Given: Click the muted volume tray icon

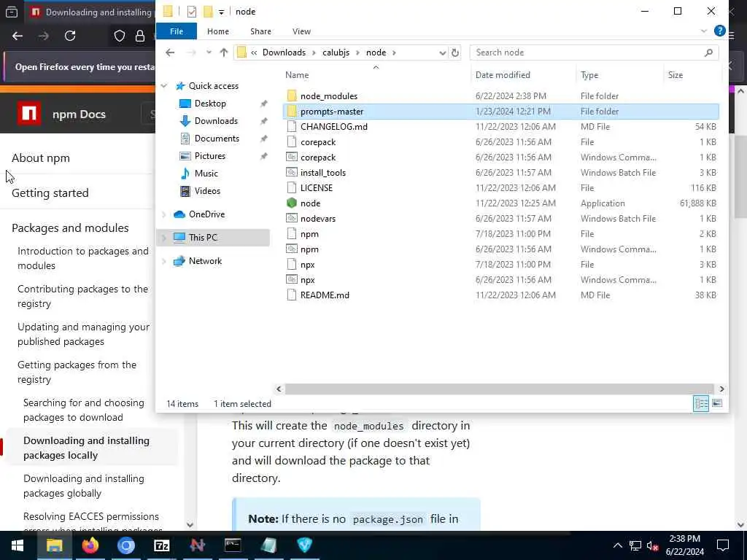Looking at the screenshot, I should click(x=653, y=545).
